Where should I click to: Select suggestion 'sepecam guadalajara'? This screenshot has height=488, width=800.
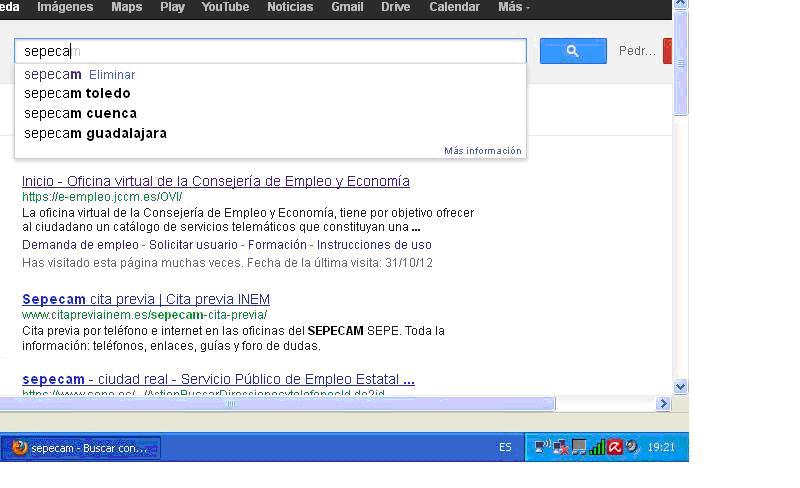pyautogui.click(x=95, y=133)
